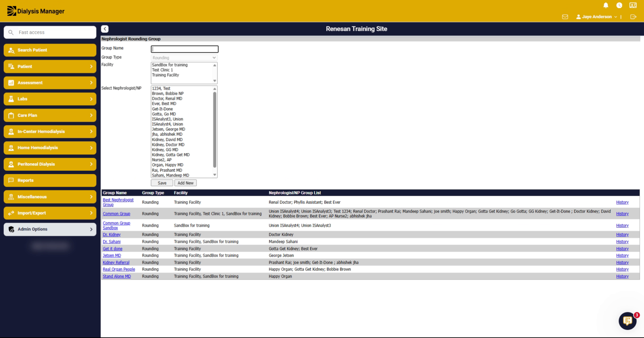644x338 pixels.
Task: Expand the Patient menu chevron
Action: (x=91, y=66)
